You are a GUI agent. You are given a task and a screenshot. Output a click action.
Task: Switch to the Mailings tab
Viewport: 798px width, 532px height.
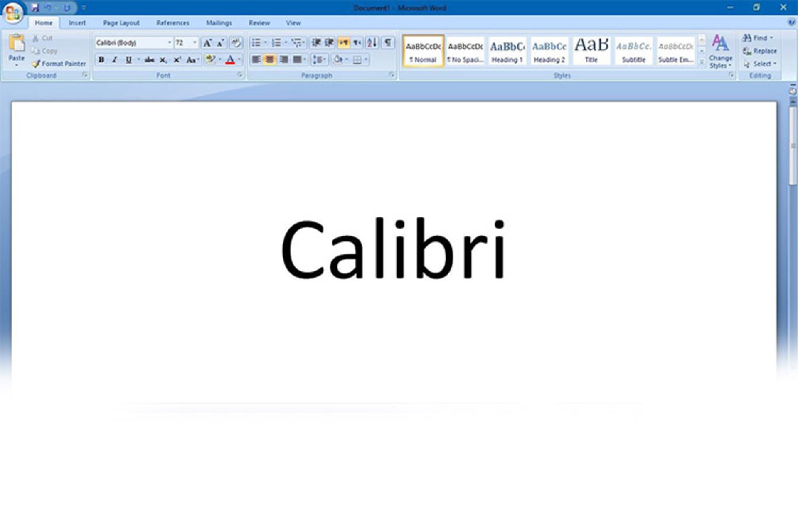click(219, 23)
